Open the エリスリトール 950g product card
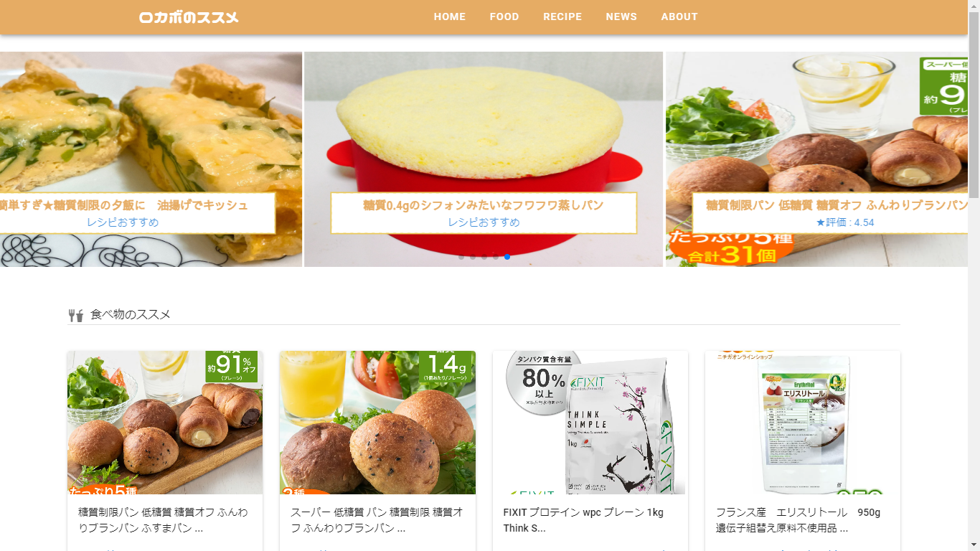 point(803,451)
